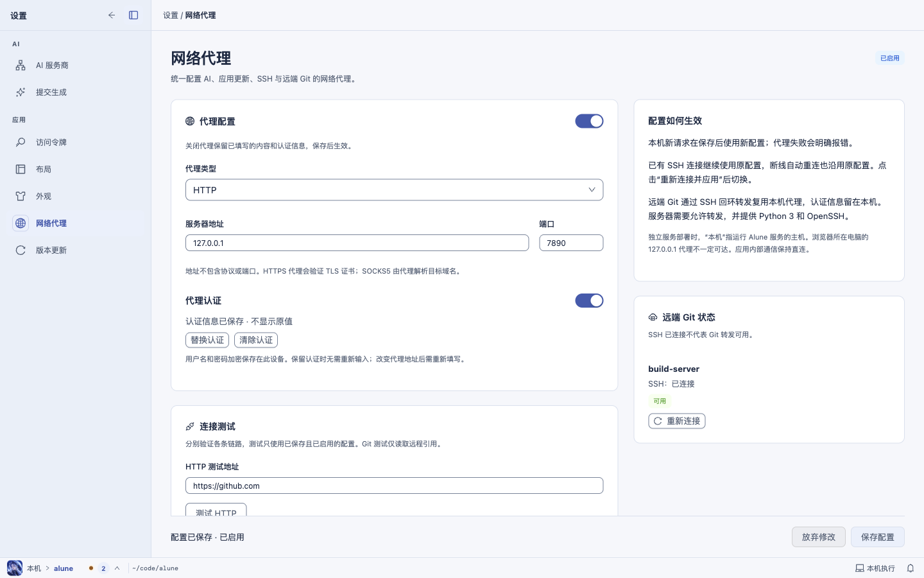Expand the status bar upward chevron
This screenshot has width=924, height=578.
click(117, 568)
